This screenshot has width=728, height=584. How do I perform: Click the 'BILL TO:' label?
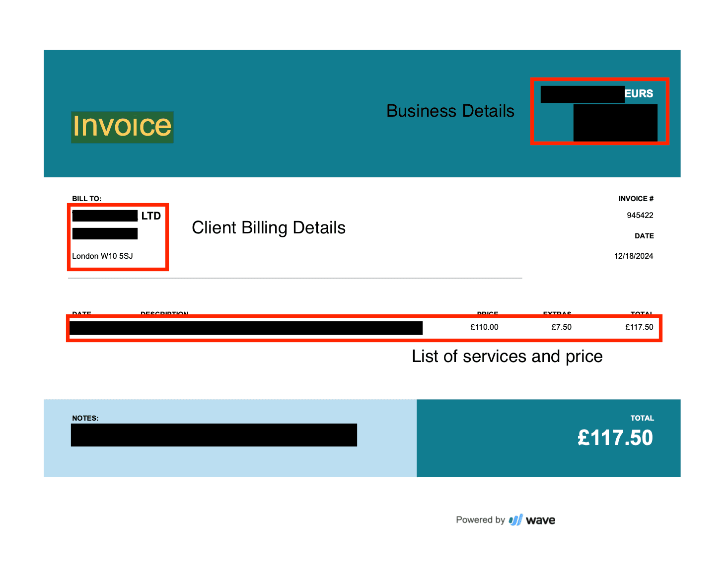tap(86, 199)
